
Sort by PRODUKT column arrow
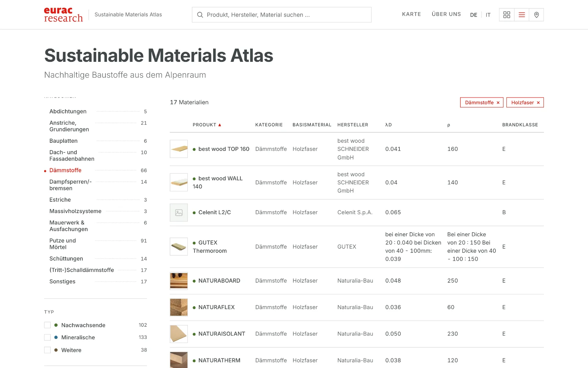point(220,125)
